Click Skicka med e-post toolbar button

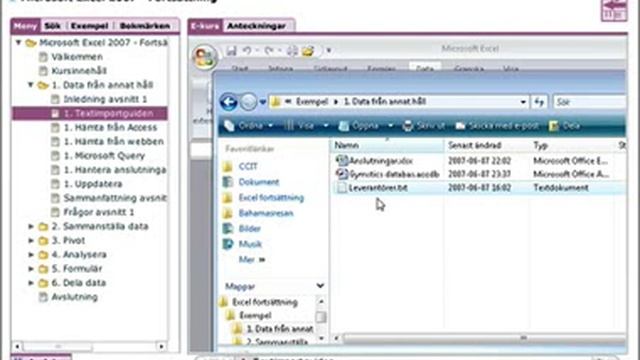(x=497, y=126)
